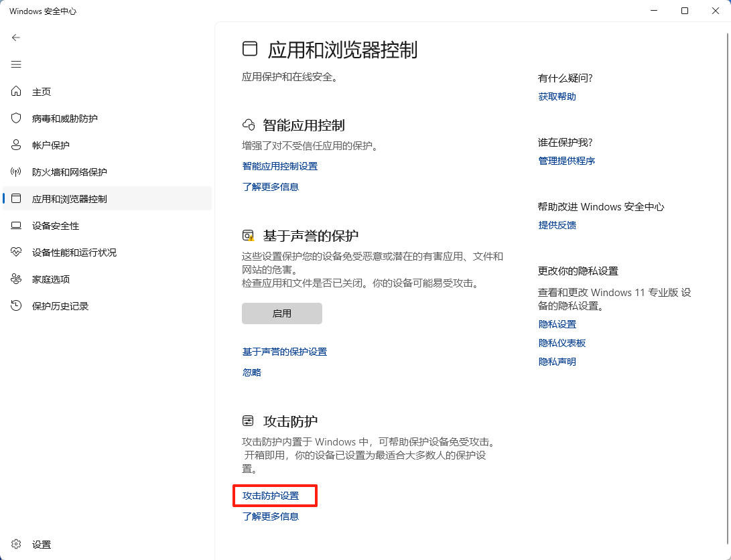Screen dimensions: 731x560
Task: Click 获取帮助 for assistance
Action: [x=557, y=96]
